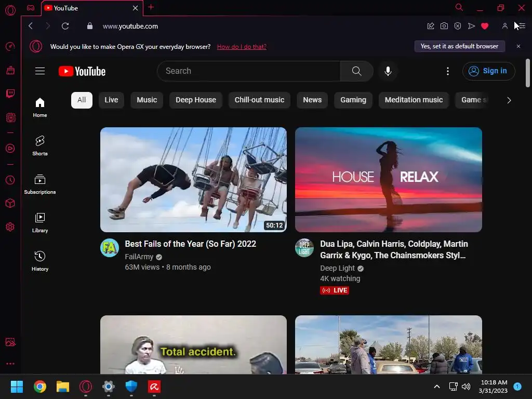532x399 pixels.
Task: Open sidebar setup three-dots icon
Action: tap(10, 363)
